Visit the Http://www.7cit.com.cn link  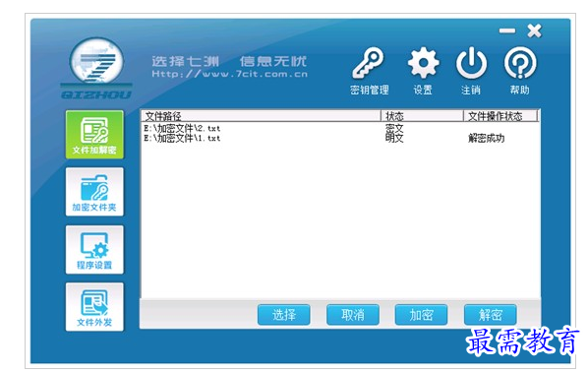coord(229,74)
